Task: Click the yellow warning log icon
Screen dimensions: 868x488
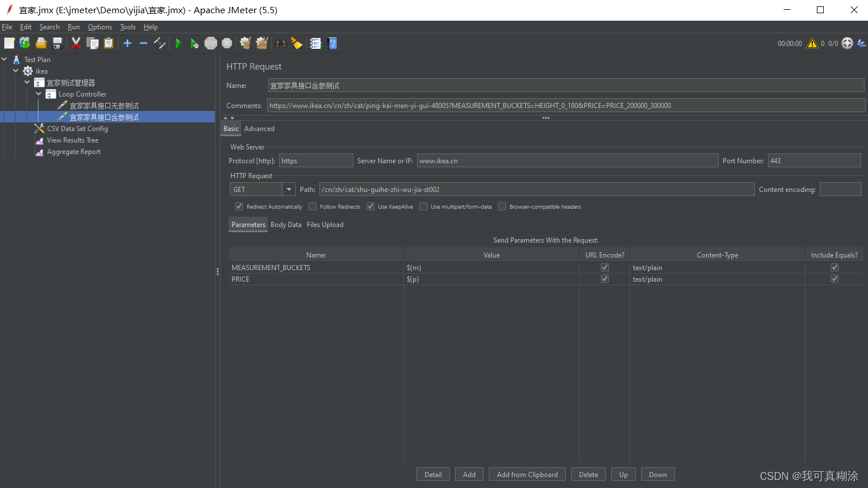Action: coord(812,43)
